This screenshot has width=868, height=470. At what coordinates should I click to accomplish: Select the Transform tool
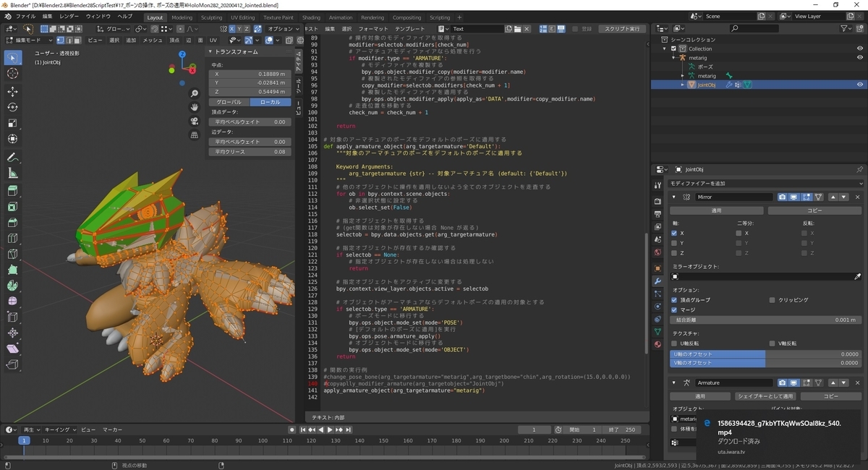tap(12, 139)
